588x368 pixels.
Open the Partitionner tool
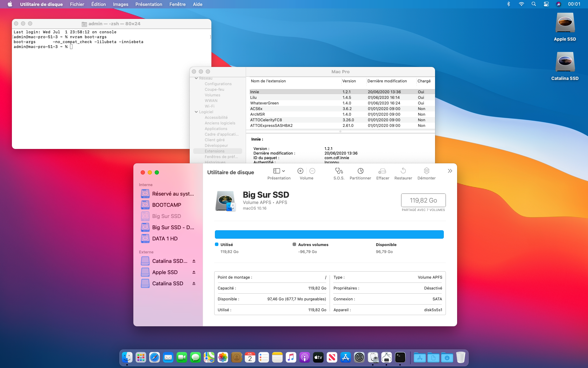[360, 171]
